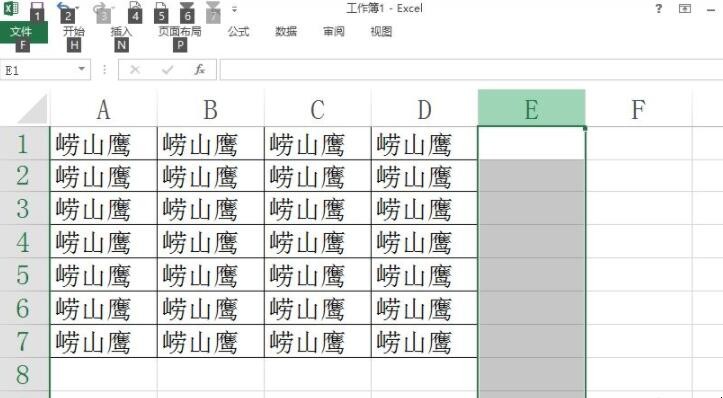
Task: Switch to the 开始 (Home) tab
Action: pyautogui.click(x=73, y=31)
